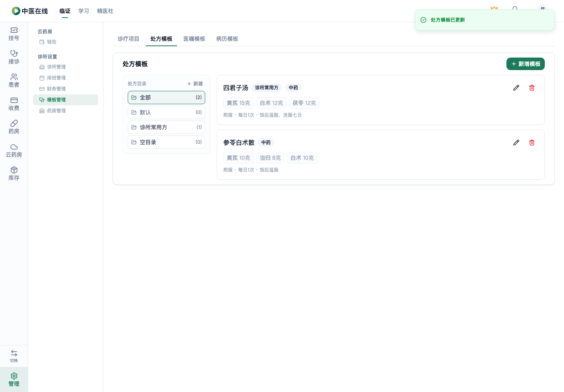The height and width of the screenshot is (392, 564).
Task: Click the 茯苓 12克 herb chip
Action: click(x=304, y=103)
